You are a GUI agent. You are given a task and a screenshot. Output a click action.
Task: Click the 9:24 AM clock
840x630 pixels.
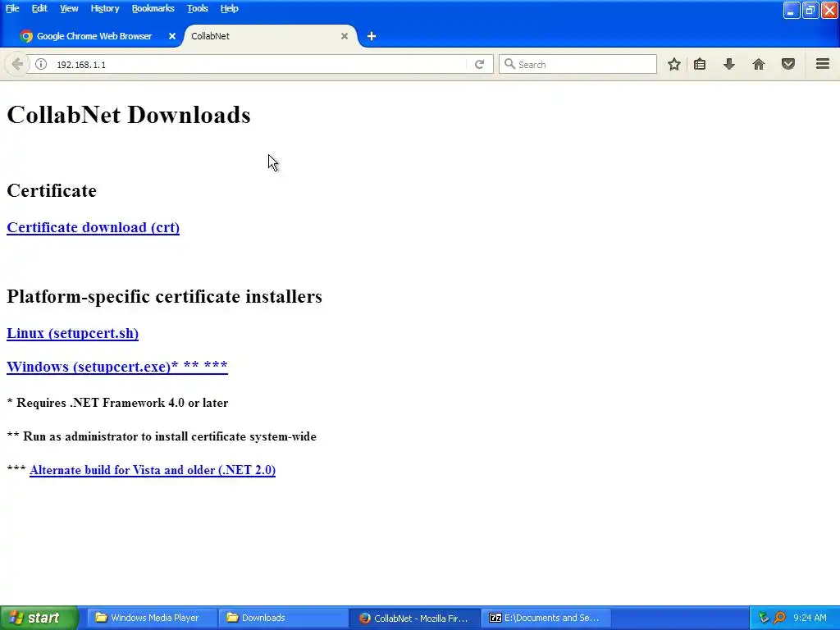click(810, 618)
